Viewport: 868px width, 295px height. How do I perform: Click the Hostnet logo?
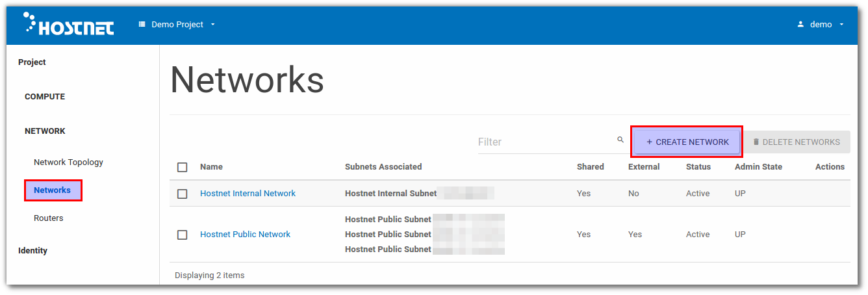(68, 24)
